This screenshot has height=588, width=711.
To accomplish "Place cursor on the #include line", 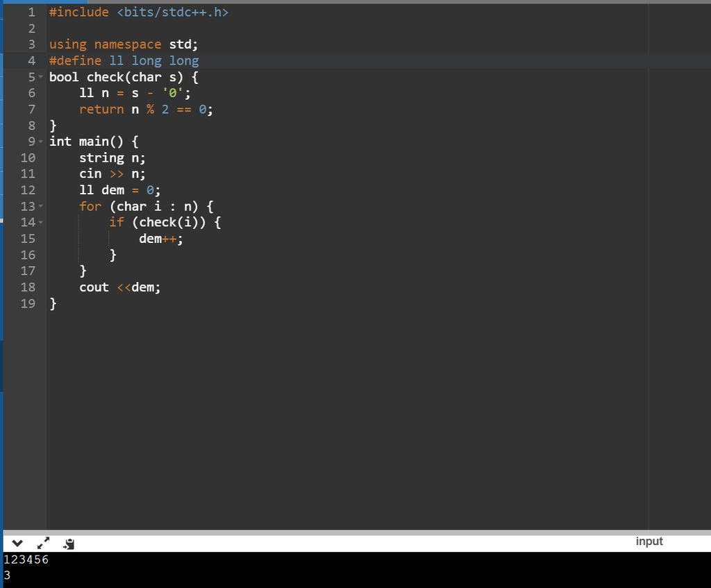I will pyautogui.click(x=138, y=12).
